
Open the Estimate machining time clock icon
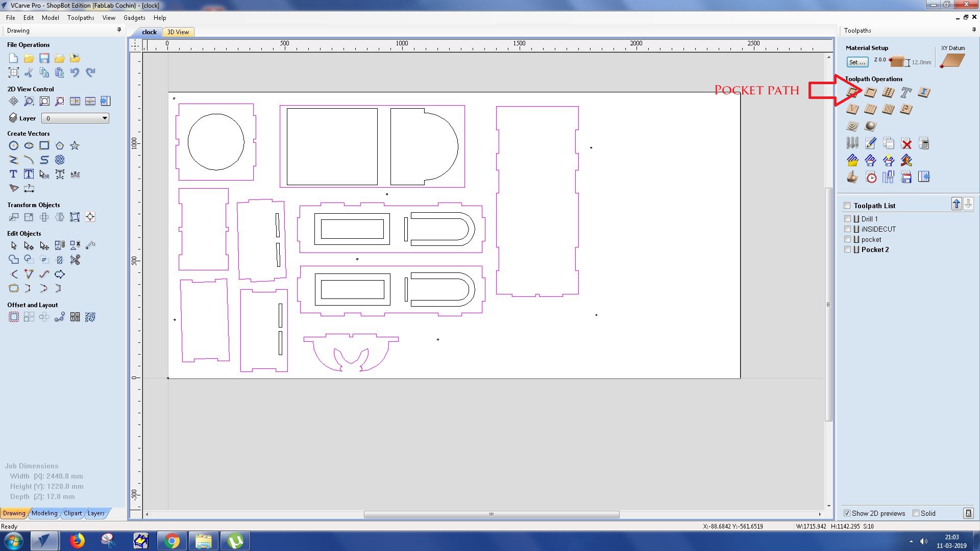(871, 178)
